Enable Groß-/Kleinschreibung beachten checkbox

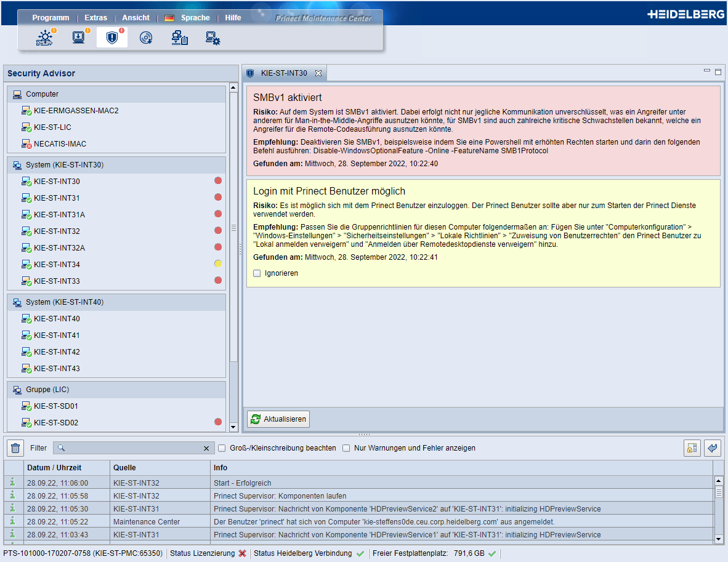coord(222,448)
